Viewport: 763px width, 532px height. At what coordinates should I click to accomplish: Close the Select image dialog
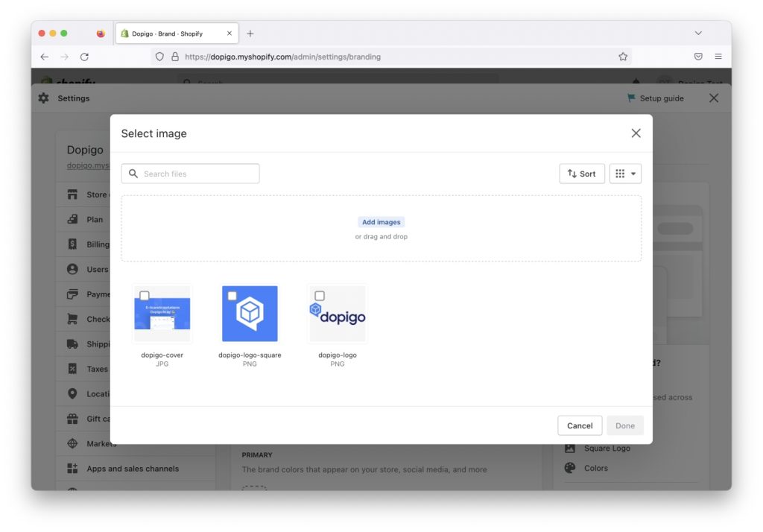tap(636, 133)
